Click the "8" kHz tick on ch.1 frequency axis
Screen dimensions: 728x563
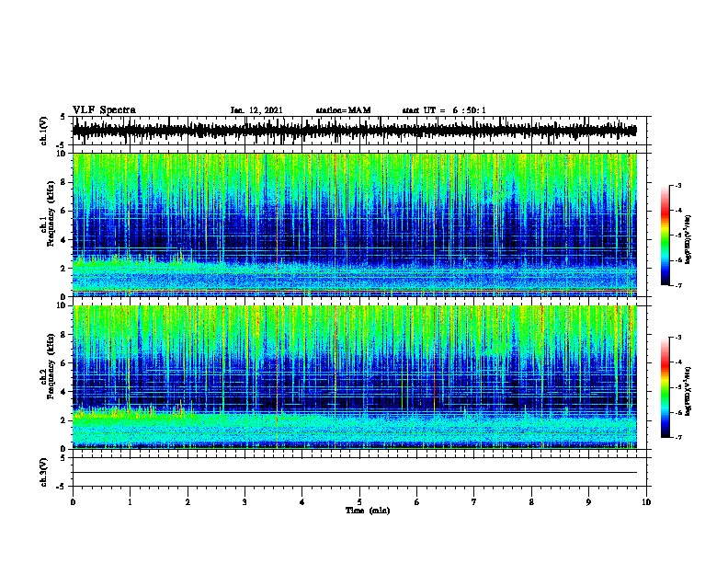[x=63, y=182]
